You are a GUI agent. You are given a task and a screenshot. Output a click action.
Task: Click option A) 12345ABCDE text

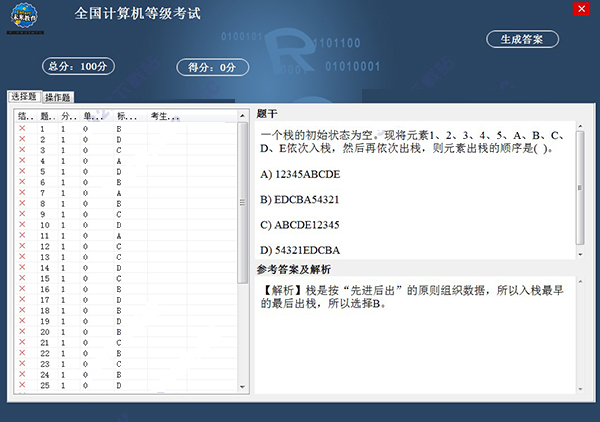point(300,174)
